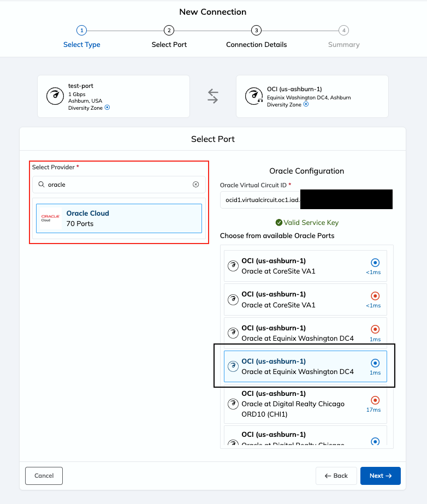Viewport: 427px width, 504px height.
Task: Focus the Select Provider search field
Action: click(x=119, y=185)
